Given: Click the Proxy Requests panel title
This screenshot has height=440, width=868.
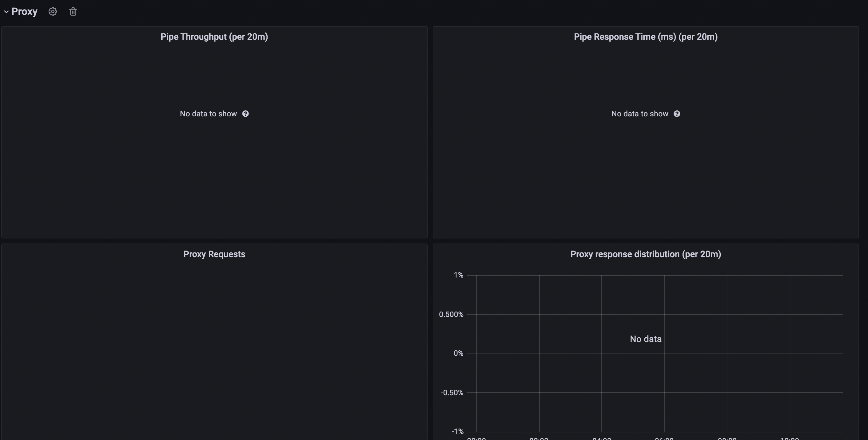Looking at the screenshot, I should pyautogui.click(x=214, y=254).
